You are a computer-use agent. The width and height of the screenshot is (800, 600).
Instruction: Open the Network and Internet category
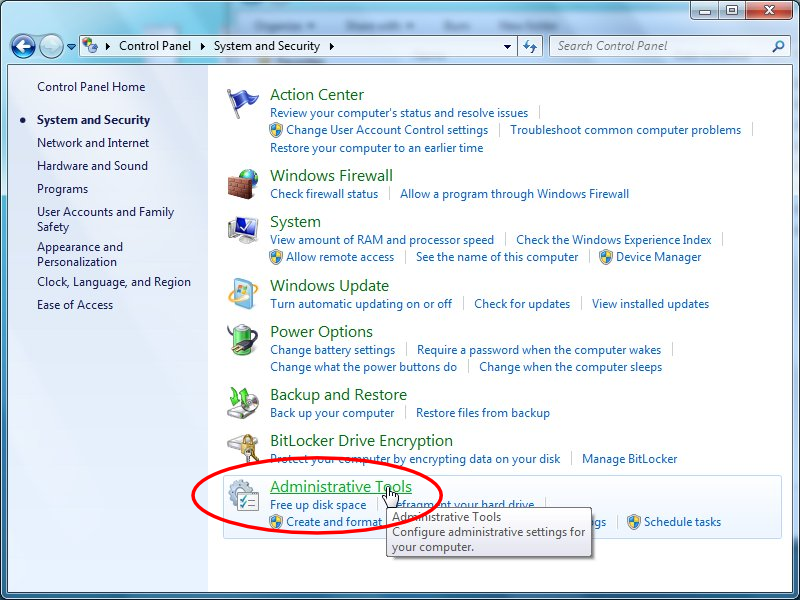point(93,142)
